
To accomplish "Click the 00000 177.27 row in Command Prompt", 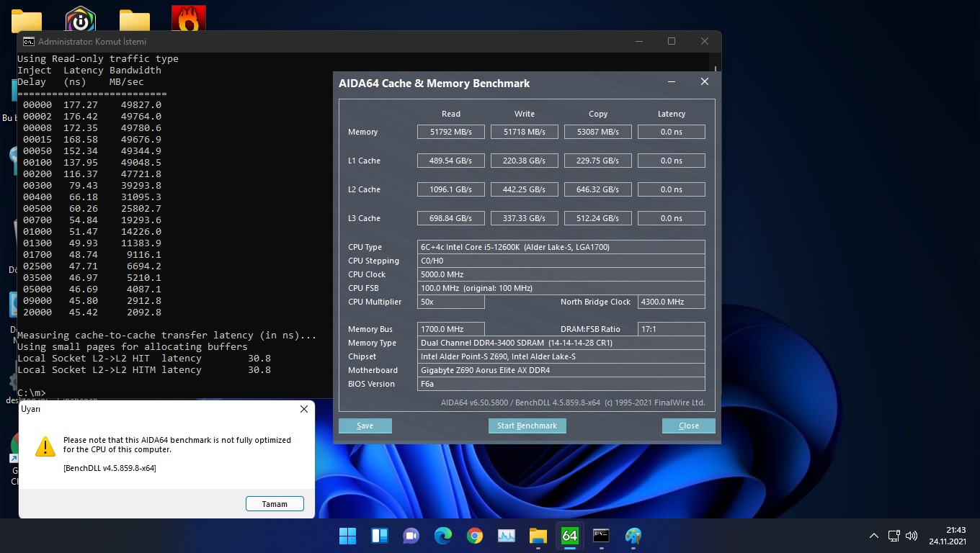I will point(92,104).
